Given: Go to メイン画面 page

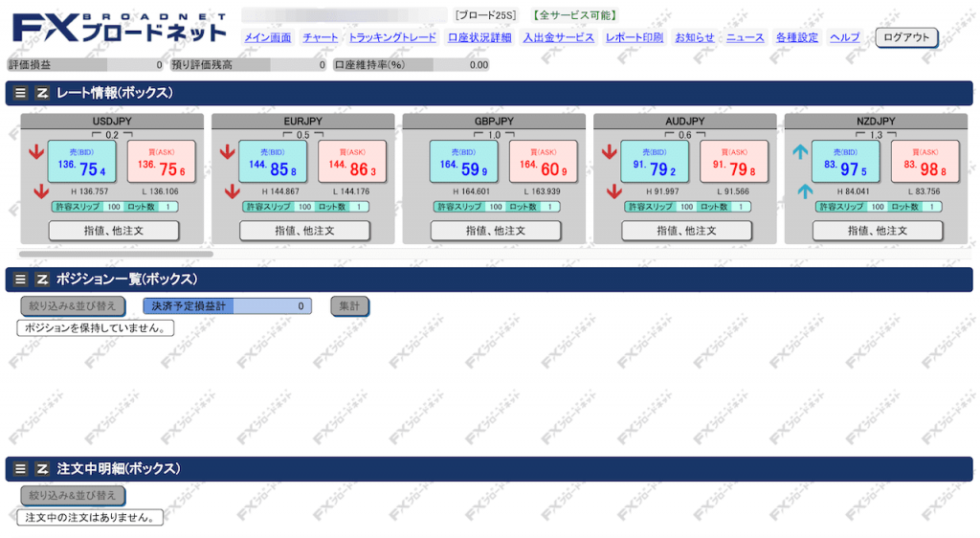Looking at the screenshot, I should point(268,37).
